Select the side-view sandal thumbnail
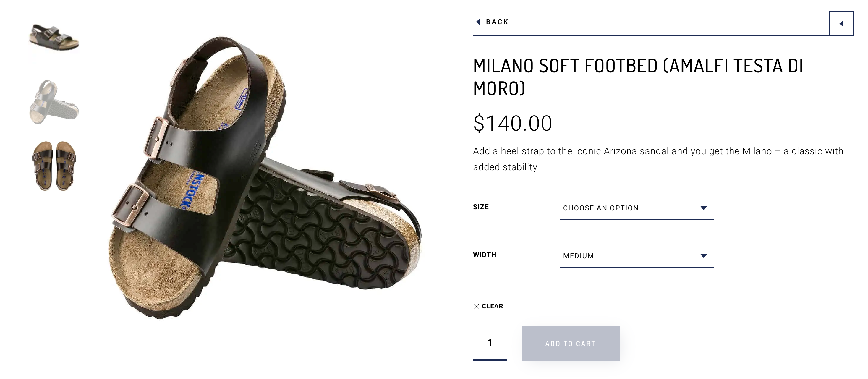The width and height of the screenshot is (868, 379). pyautogui.click(x=54, y=38)
